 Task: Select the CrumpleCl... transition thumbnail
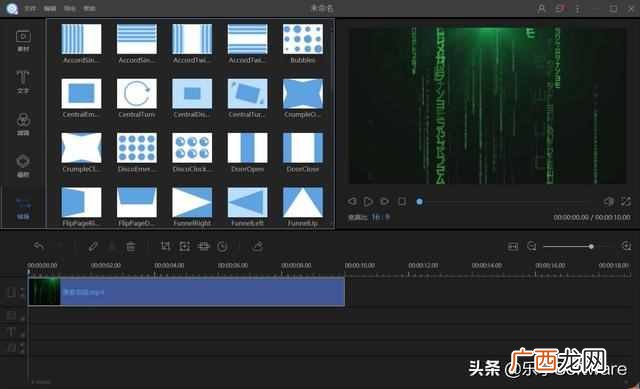point(81,148)
